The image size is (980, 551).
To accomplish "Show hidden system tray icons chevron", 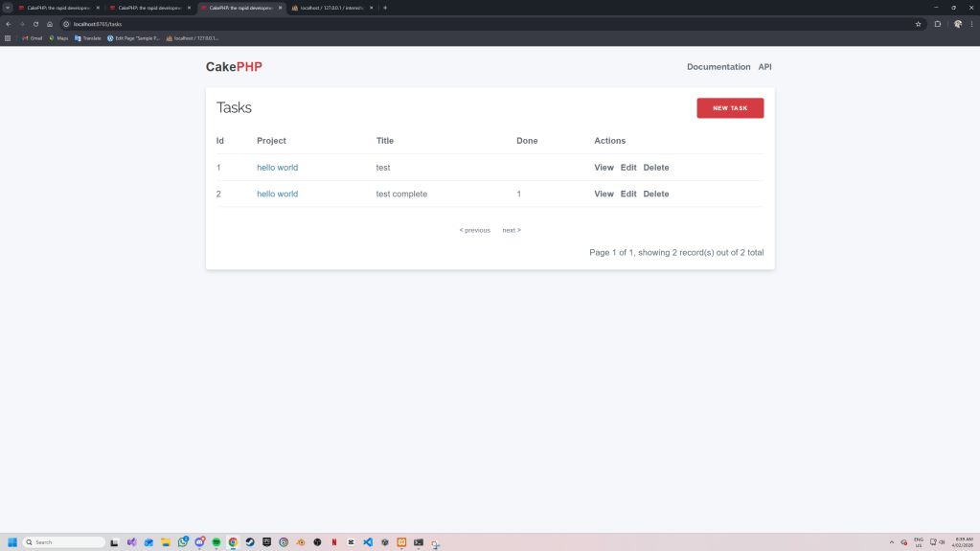I will 892,542.
